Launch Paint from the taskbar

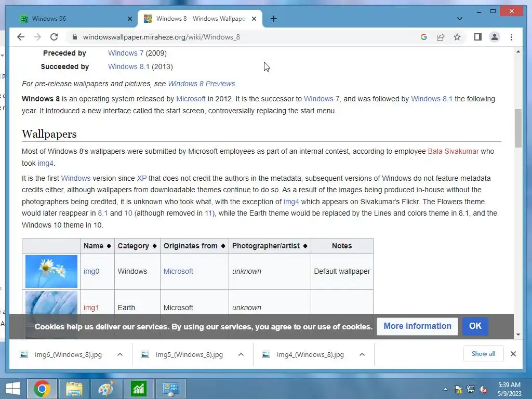(106, 389)
